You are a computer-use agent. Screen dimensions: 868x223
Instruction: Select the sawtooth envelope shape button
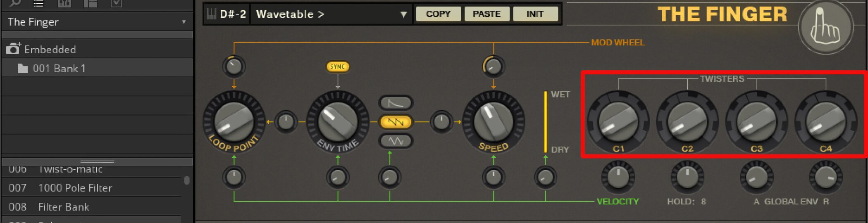click(x=396, y=122)
